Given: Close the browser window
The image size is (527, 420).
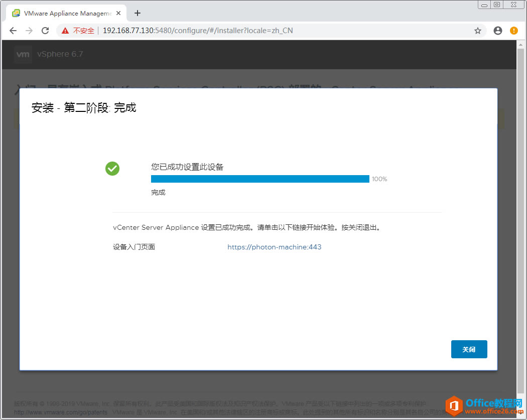Looking at the screenshot, I should [513, 5].
